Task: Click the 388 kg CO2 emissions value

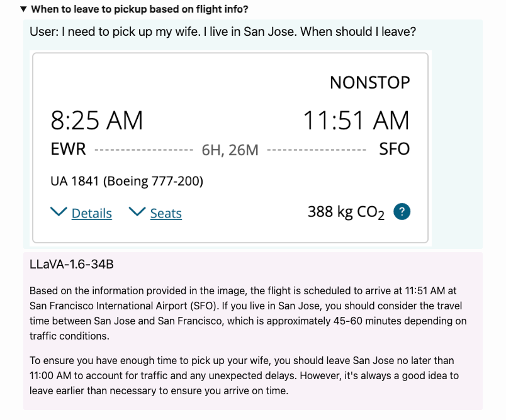Action: pos(346,213)
